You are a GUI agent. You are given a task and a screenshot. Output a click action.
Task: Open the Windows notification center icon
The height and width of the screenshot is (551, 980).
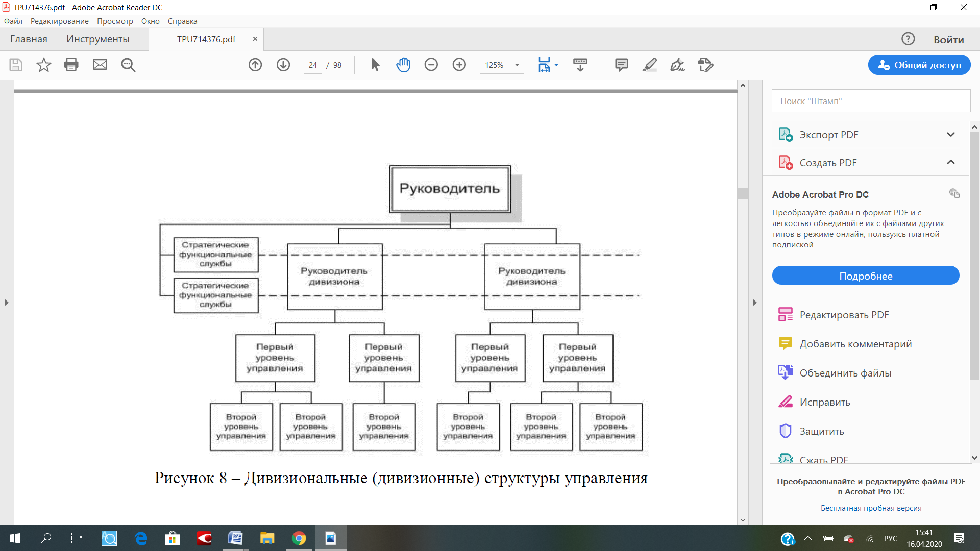click(959, 538)
